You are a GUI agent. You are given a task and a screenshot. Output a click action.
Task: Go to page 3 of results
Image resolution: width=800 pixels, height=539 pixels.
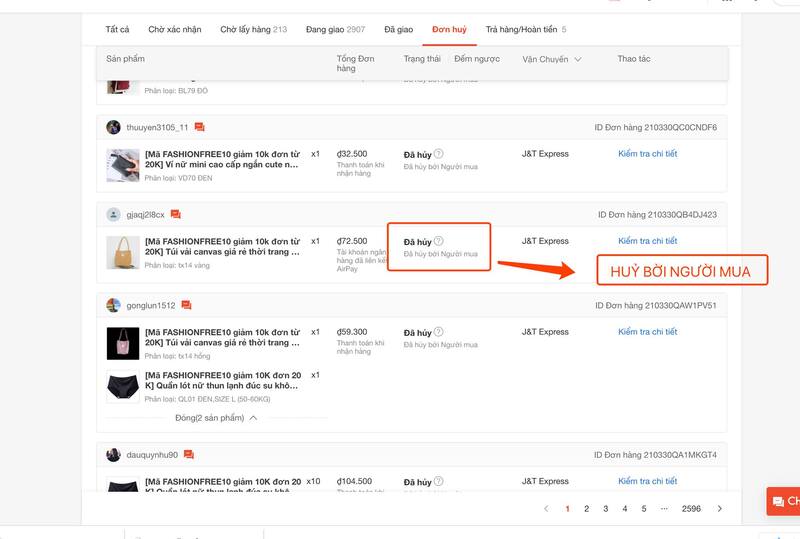click(605, 509)
